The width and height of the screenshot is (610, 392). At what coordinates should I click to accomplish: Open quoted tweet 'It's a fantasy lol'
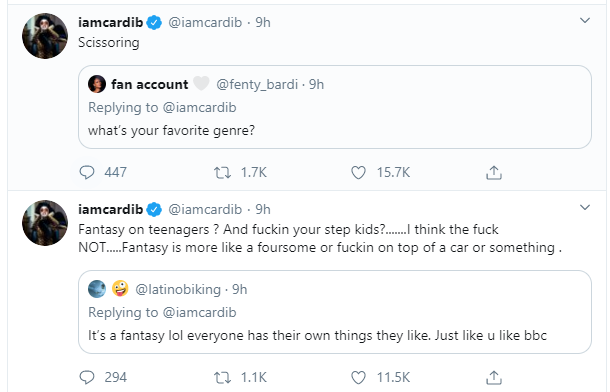335,312
